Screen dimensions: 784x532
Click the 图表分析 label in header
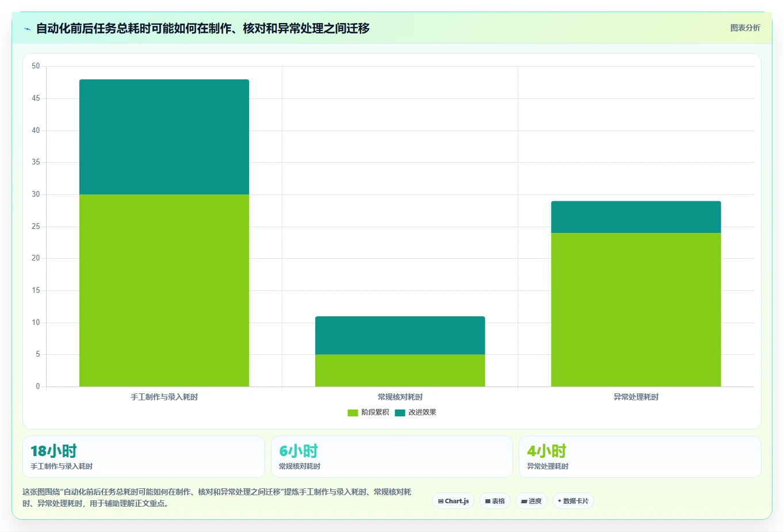[745, 28]
